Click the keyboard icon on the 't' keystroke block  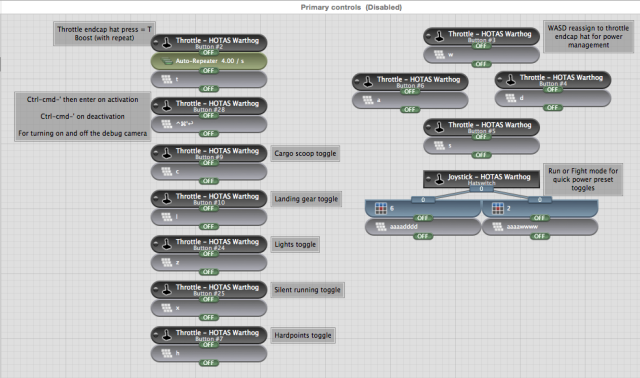[x=167, y=79]
